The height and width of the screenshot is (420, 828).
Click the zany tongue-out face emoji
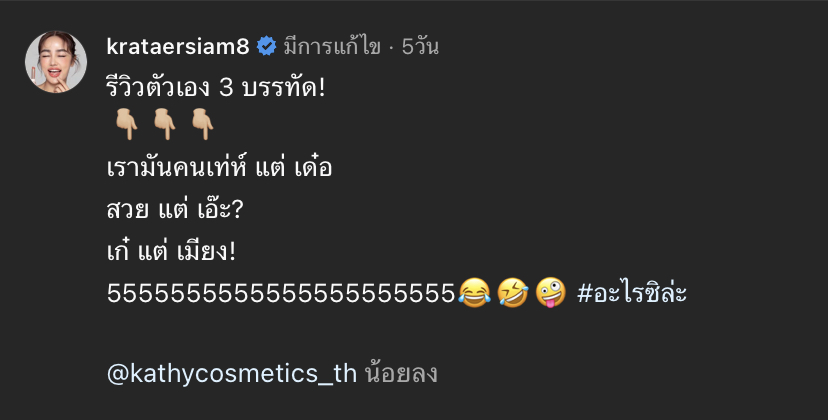549,293
